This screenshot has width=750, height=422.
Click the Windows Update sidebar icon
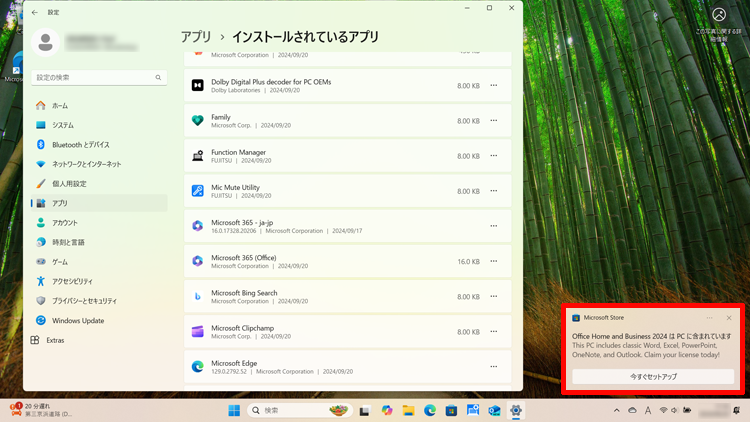(x=41, y=321)
